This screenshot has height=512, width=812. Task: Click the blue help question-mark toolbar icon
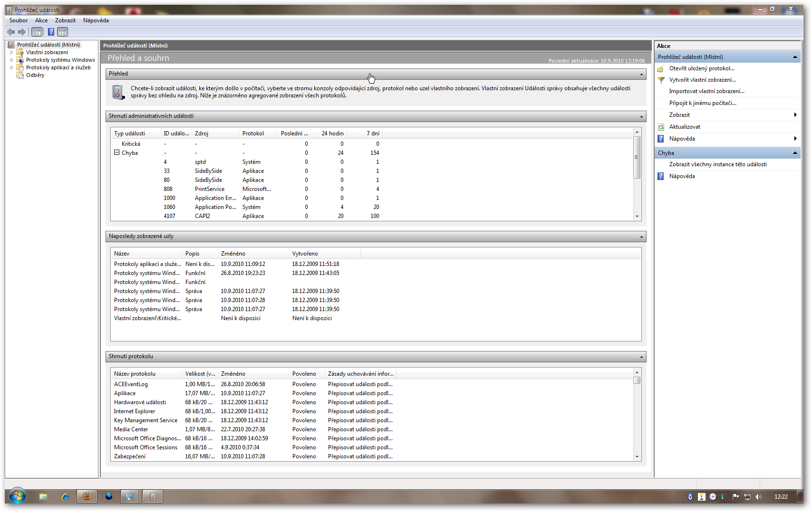click(x=51, y=32)
